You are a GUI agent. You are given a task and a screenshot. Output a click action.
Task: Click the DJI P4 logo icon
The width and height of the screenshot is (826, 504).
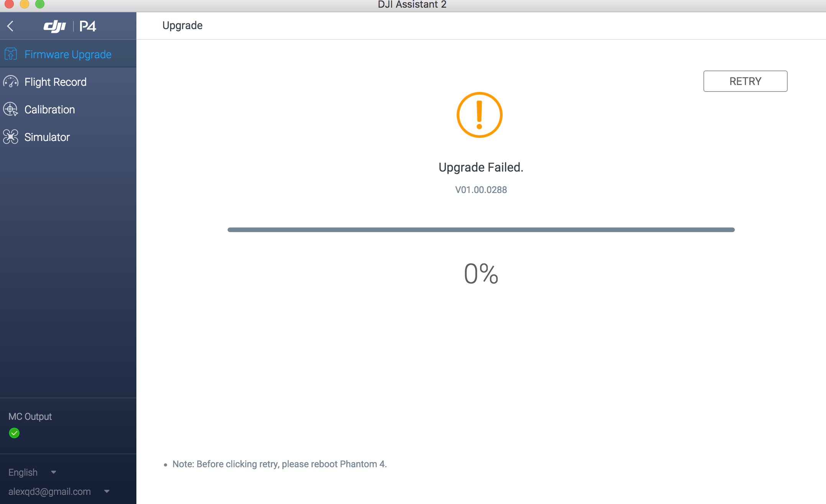(71, 25)
